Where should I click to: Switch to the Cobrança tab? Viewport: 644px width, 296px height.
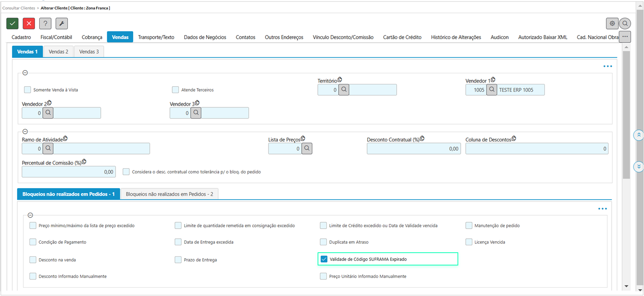[x=92, y=37]
